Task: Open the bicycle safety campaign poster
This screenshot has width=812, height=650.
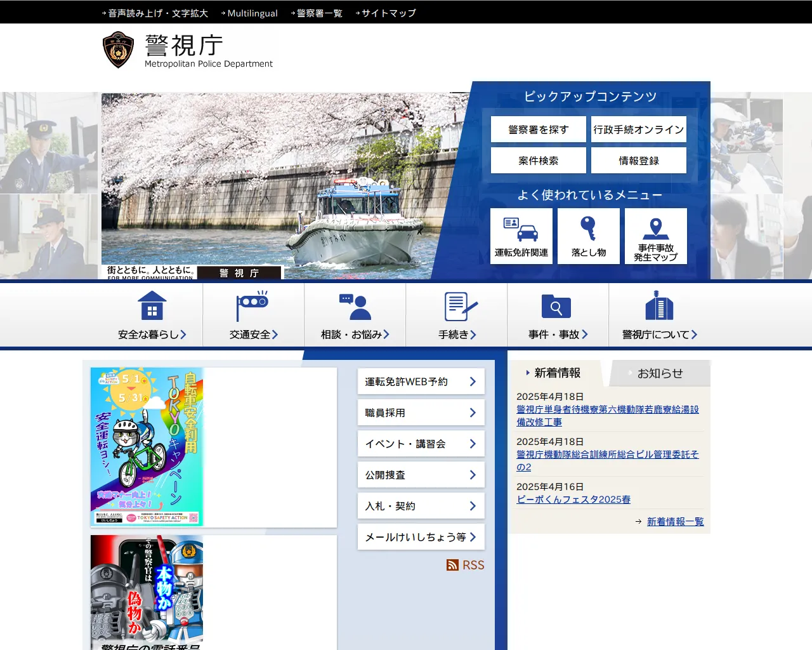Action: tap(147, 446)
